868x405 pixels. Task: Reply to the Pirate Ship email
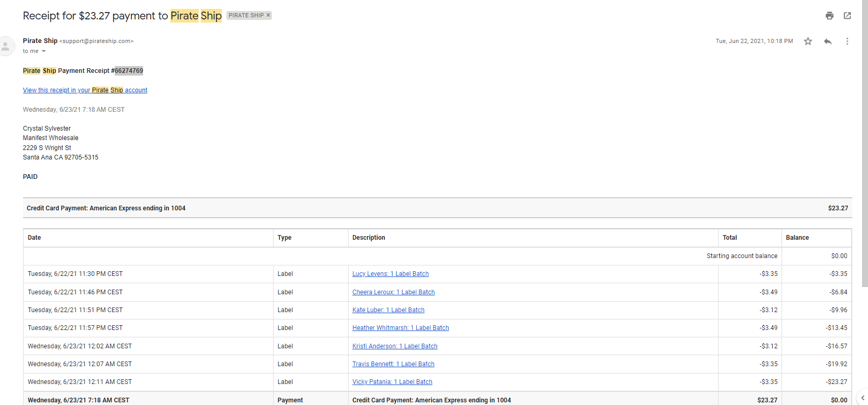pos(828,41)
